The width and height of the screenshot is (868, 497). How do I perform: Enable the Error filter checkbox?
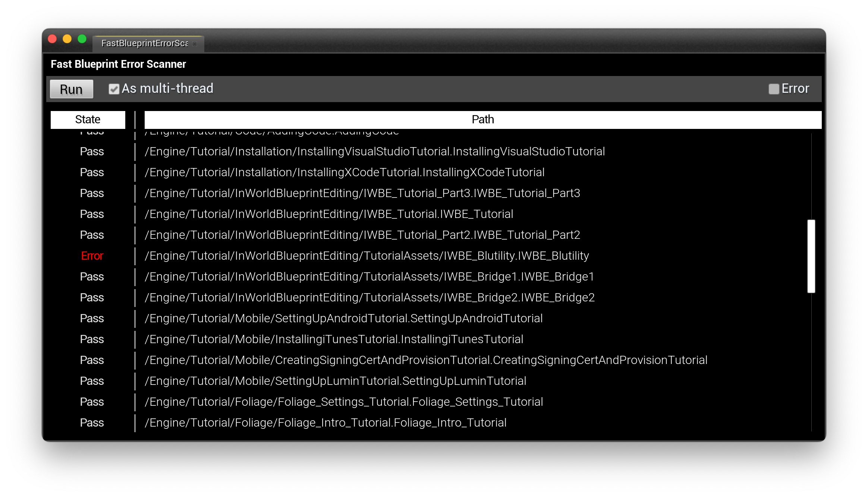tap(774, 89)
